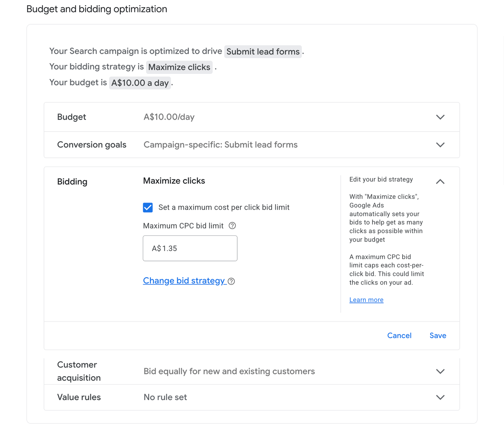Select the Conversion goals row label
The image size is (504, 434).
click(92, 145)
